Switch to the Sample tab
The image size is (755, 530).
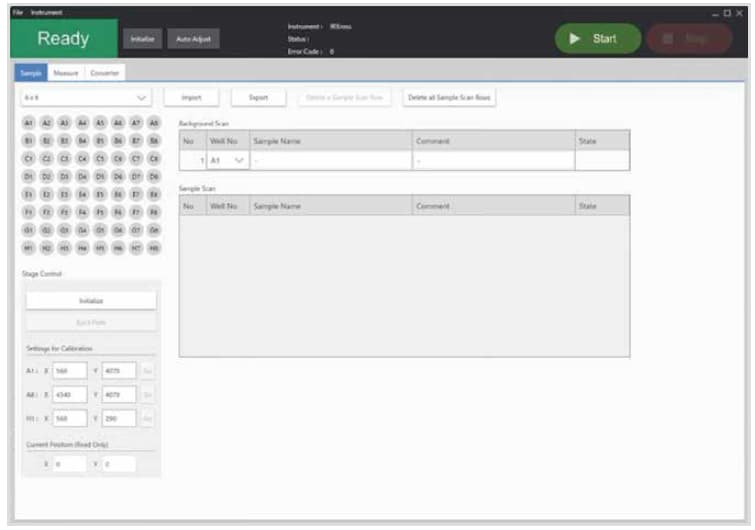tap(31, 73)
